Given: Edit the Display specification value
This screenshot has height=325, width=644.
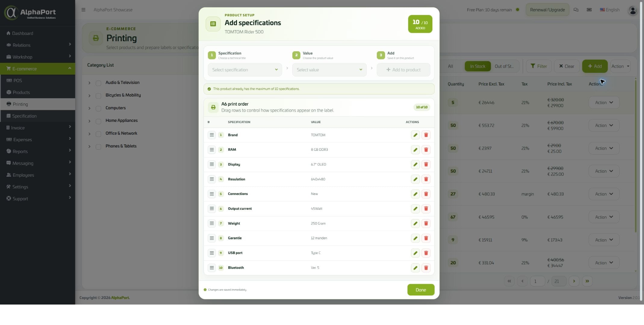Looking at the screenshot, I should pyautogui.click(x=415, y=165).
